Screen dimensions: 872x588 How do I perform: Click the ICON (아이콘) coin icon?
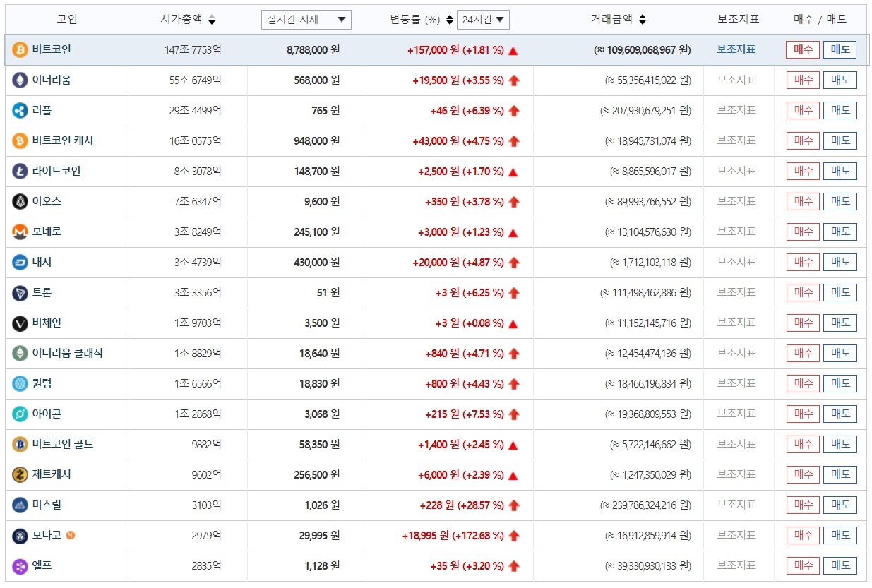click(x=20, y=414)
